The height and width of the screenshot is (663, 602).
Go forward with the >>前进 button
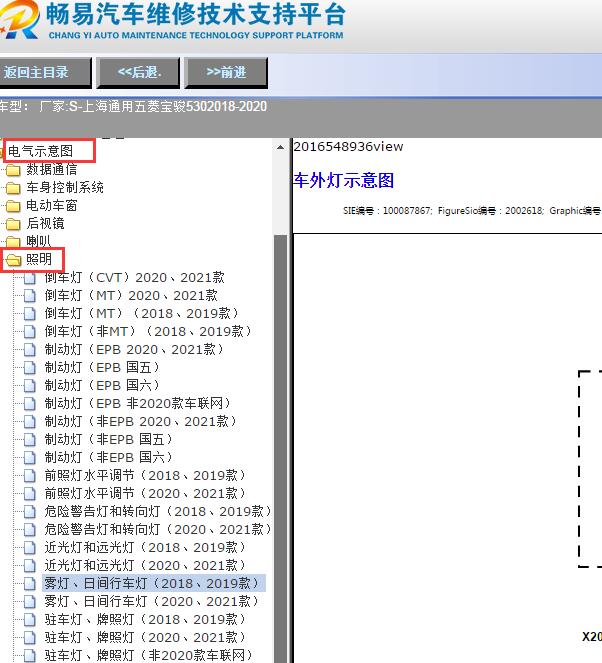[x=226, y=73]
